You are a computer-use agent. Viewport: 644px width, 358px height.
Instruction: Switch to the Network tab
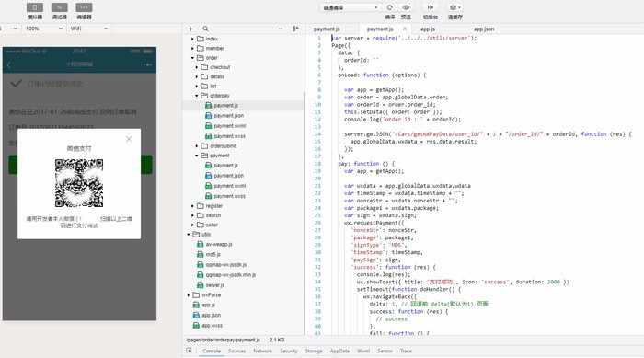point(262,351)
